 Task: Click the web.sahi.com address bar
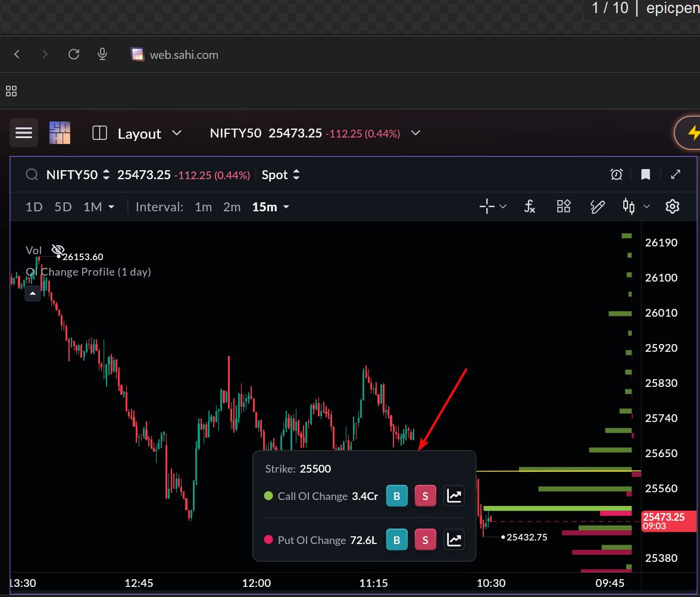click(184, 55)
